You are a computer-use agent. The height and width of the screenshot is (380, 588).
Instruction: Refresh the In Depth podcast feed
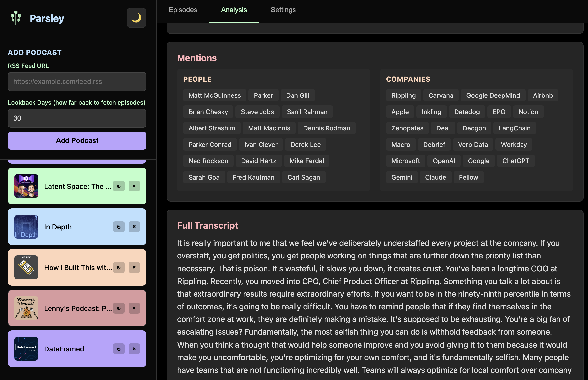(119, 227)
